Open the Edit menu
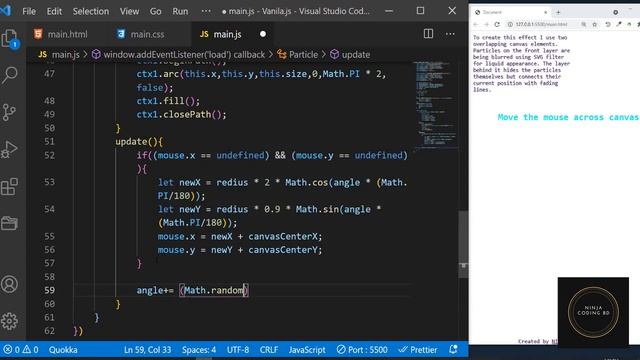This screenshot has height=360, width=640. click(54, 11)
